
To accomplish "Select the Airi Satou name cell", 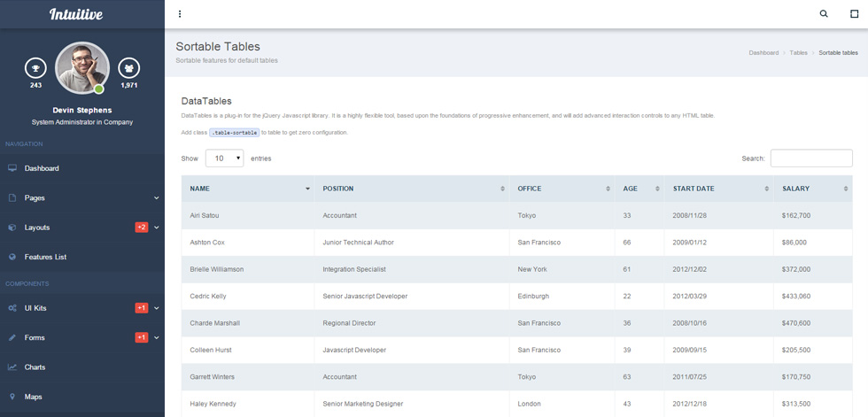I will click(x=247, y=216).
